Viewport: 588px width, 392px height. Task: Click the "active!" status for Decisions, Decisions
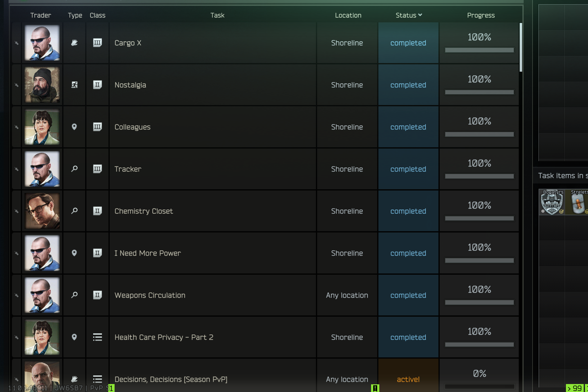click(408, 379)
